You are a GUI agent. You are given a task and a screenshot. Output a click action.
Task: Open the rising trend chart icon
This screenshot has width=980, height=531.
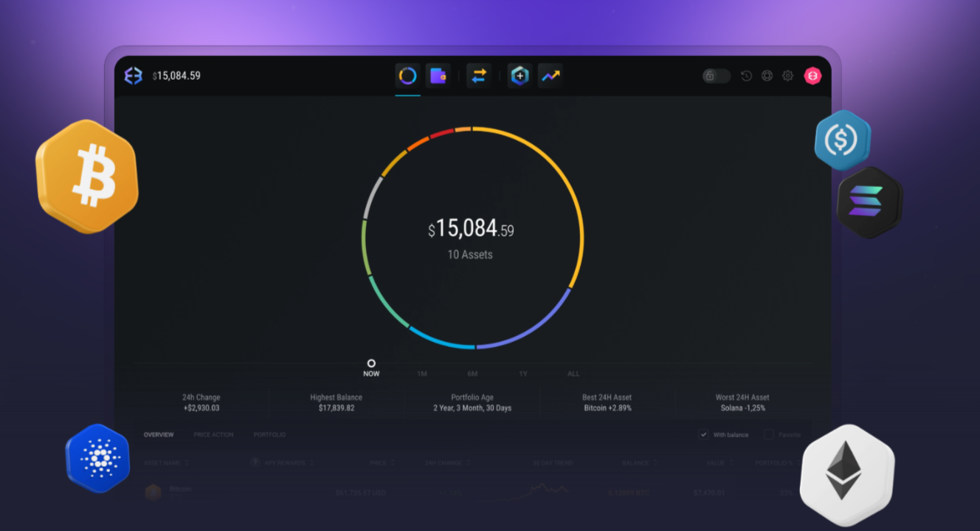pyautogui.click(x=550, y=75)
